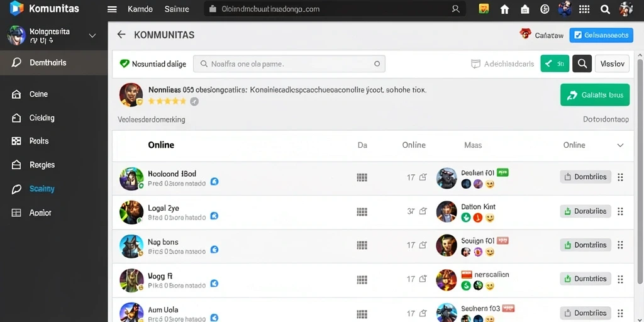Expand the chevron at table header right

[620, 145]
